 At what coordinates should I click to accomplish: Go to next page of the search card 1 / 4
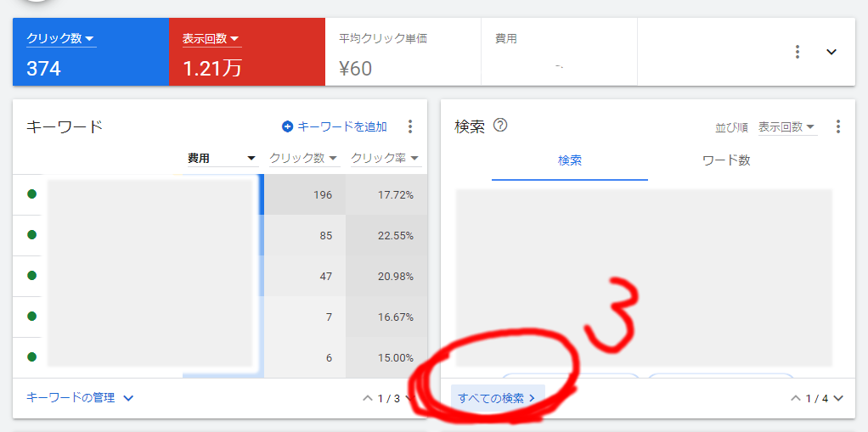837,398
